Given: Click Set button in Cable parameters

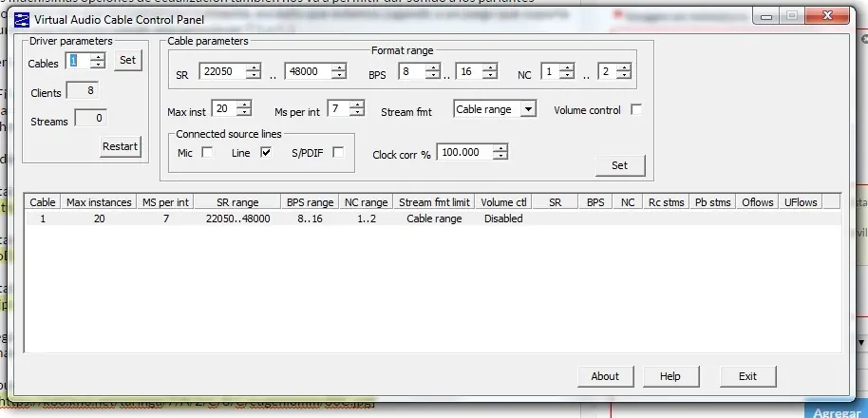Looking at the screenshot, I should pyautogui.click(x=620, y=165).
